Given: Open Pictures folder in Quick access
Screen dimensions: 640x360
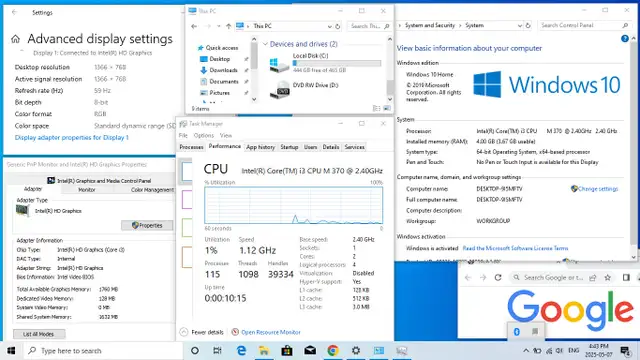Looking at the screenshot, I should click(220, 93).
